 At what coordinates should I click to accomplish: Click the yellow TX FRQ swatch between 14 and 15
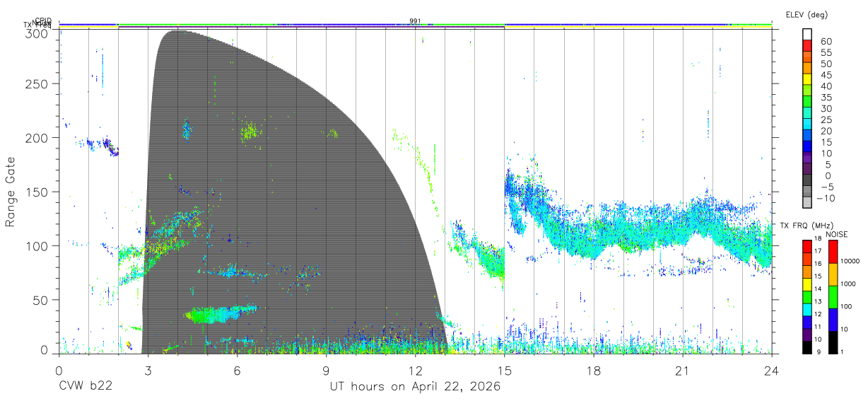click(807, 284)
